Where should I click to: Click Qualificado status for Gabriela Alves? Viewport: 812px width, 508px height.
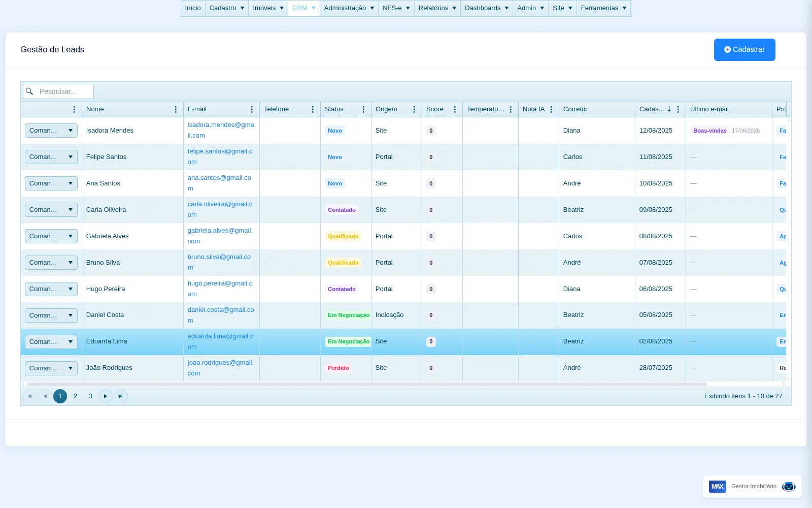tap(343, 236)
